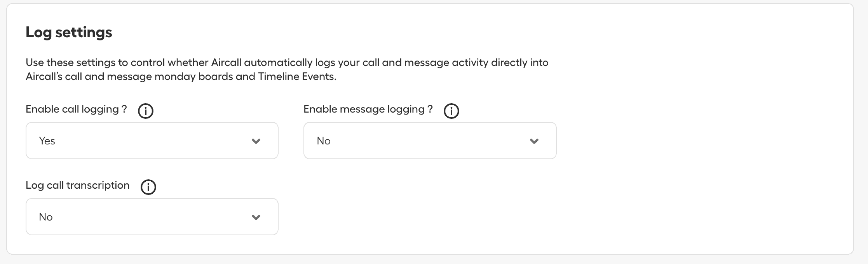Click description line mentioning Timeline Events
The image size is (868, 264).
point(181,76)
